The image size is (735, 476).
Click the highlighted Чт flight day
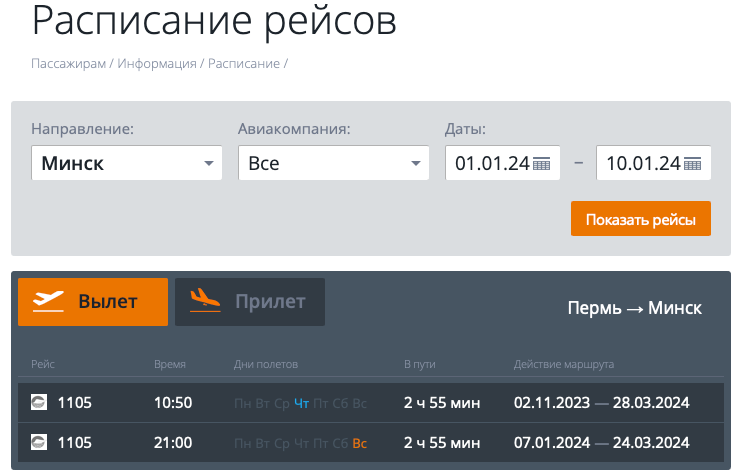pos(301,403)
